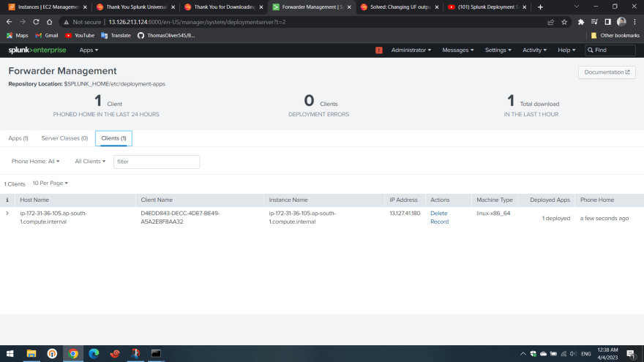Sort by Host Name column
Viewport: 644px width, 362px height.
tap(34, 200)
